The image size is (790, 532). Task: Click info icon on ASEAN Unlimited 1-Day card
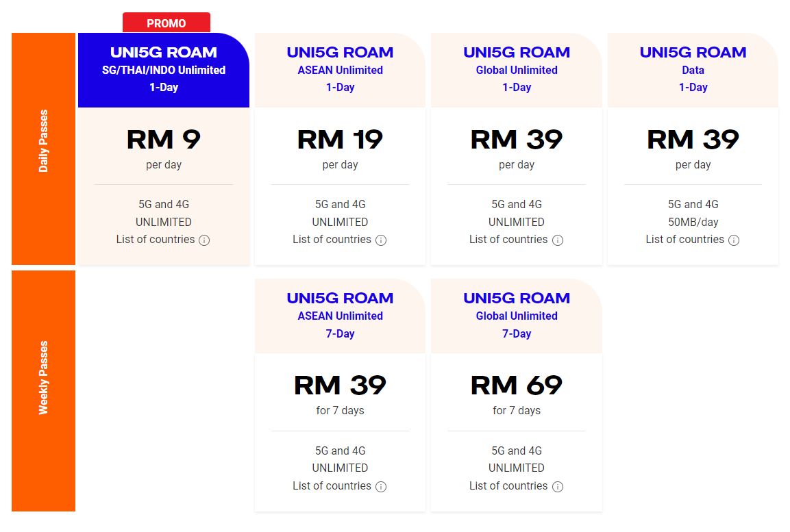coord(382,240)
